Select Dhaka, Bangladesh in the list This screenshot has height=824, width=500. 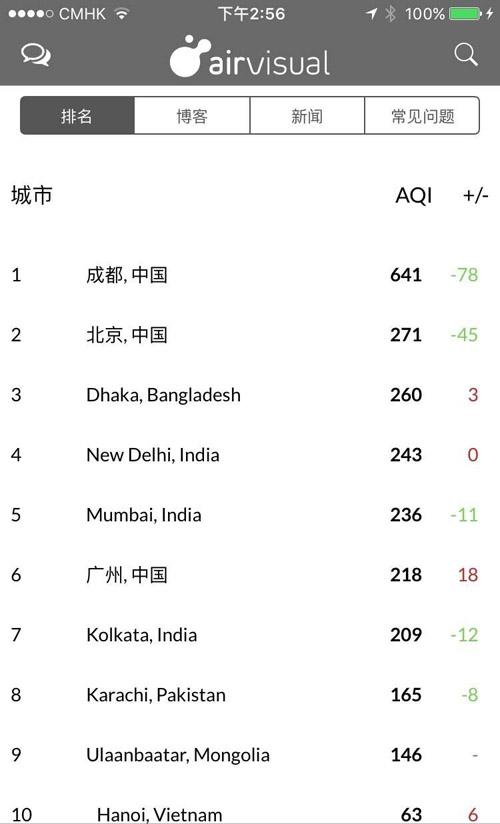click(x=250, y=395)
